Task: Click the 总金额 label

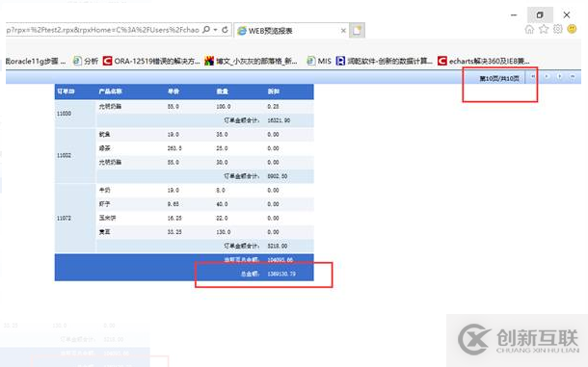Action: [x=250, y=274]
